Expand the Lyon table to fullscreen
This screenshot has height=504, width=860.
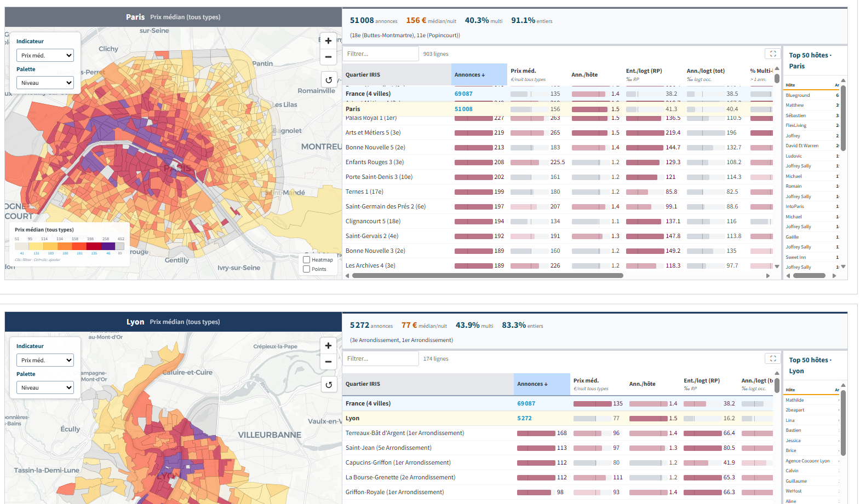[772, 358]
